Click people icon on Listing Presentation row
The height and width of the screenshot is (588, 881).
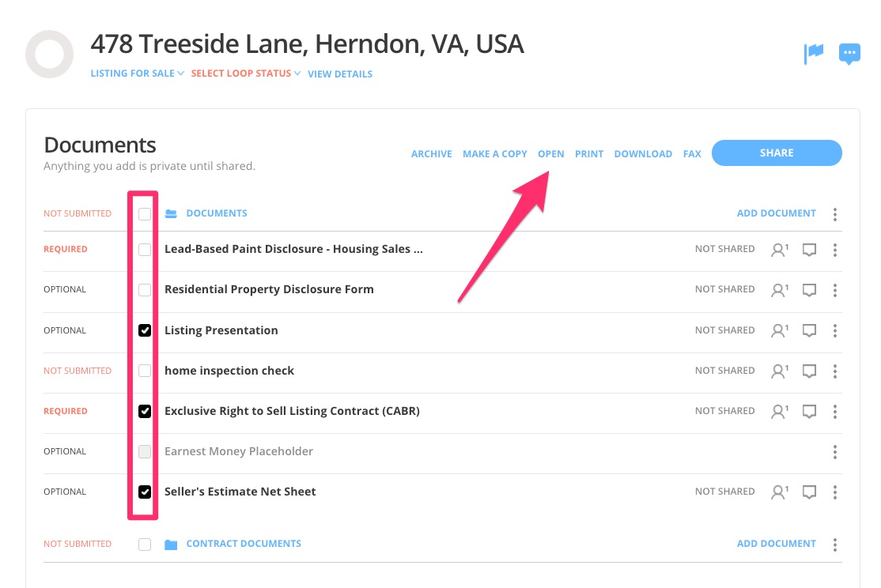(779, 330)
